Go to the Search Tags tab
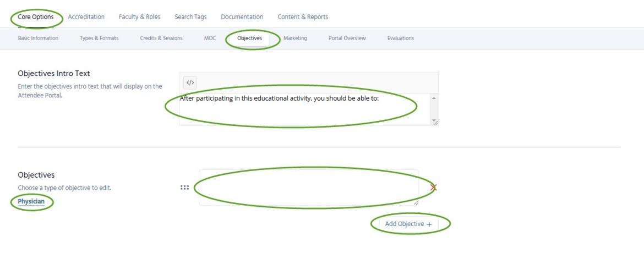Viewport: 644px width, 264px height. pyautogui.click(x=190, y=17)
